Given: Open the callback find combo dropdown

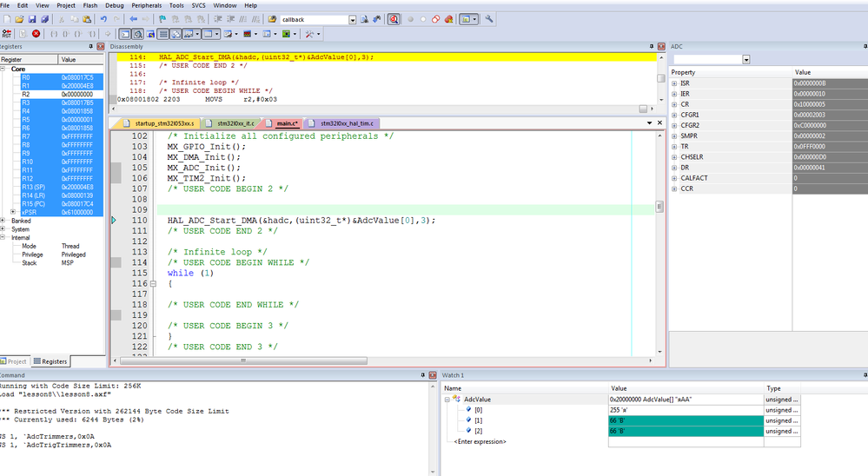Looking at the screenshot, I should pos(352,19).
